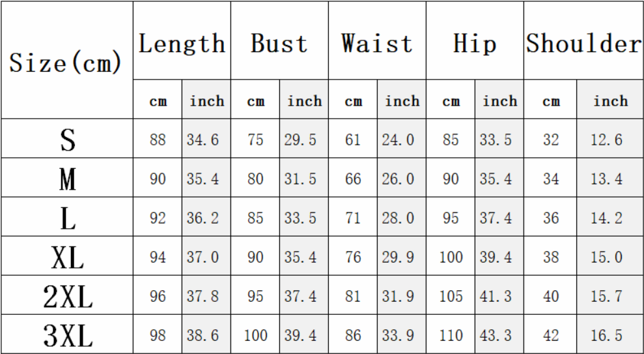Select the XL size row label
This screenshot has width=644, height=354.
67,256
